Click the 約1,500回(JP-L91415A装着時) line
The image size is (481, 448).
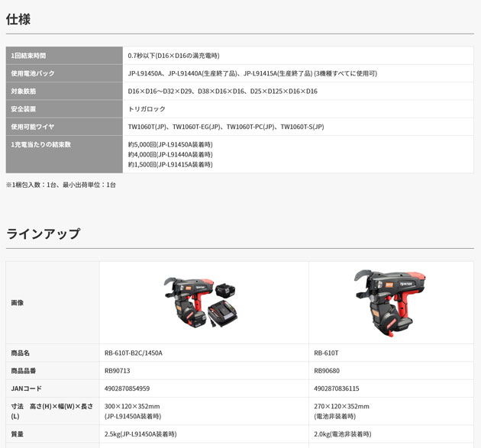point(170,165)
